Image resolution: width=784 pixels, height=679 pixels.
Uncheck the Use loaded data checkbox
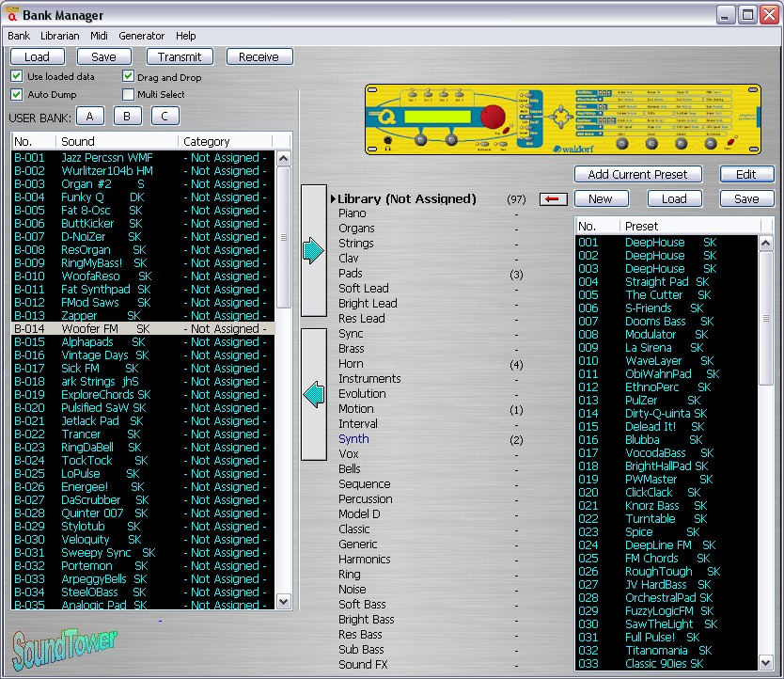(17, 76)
